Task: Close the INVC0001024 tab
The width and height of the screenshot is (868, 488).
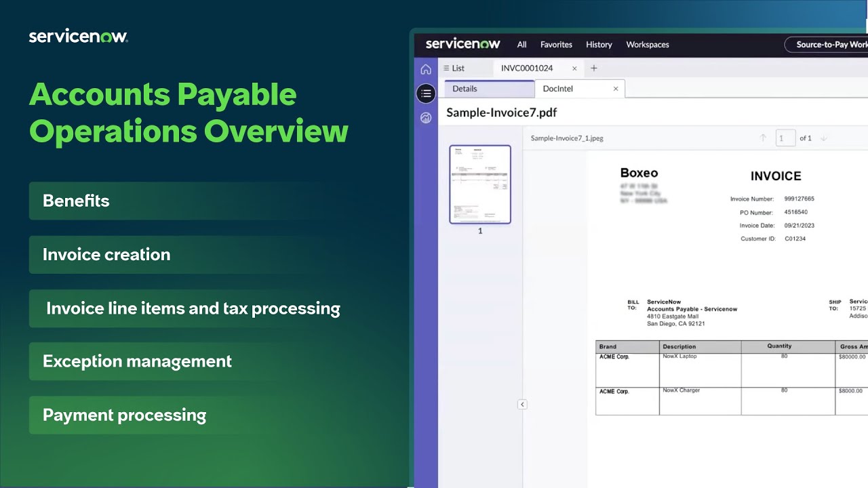Action: [x=574, y=68]
